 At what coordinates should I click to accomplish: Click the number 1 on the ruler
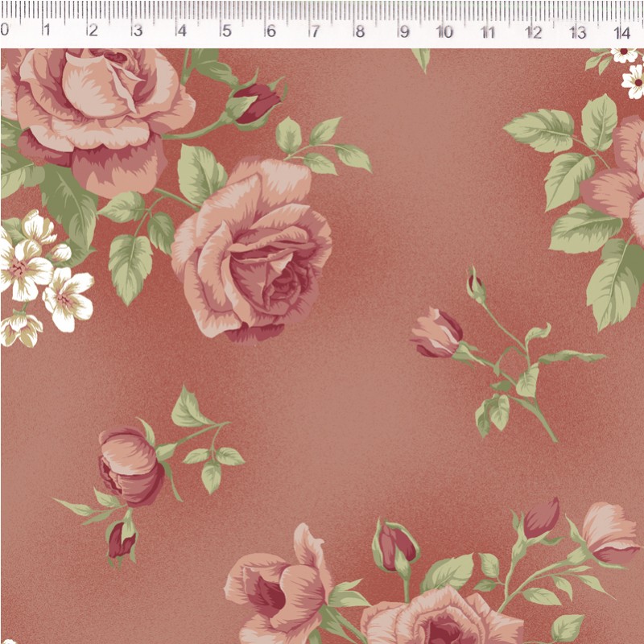click(47, 30)
